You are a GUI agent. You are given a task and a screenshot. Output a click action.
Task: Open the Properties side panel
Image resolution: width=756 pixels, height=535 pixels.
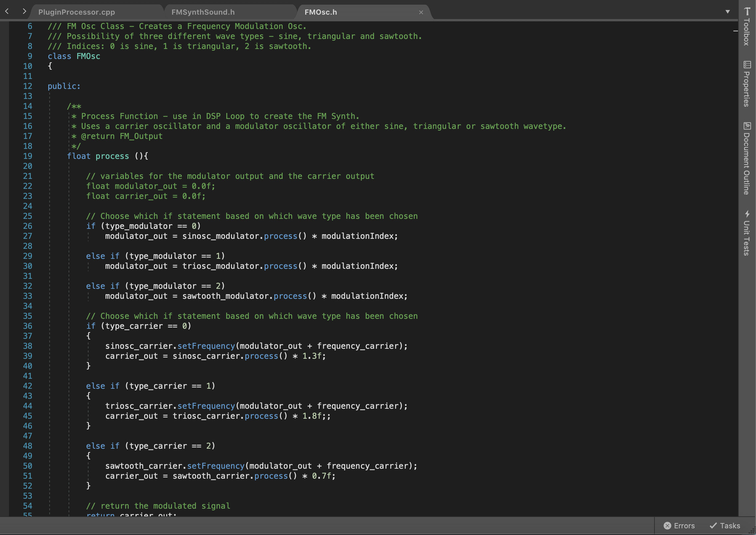747,84
